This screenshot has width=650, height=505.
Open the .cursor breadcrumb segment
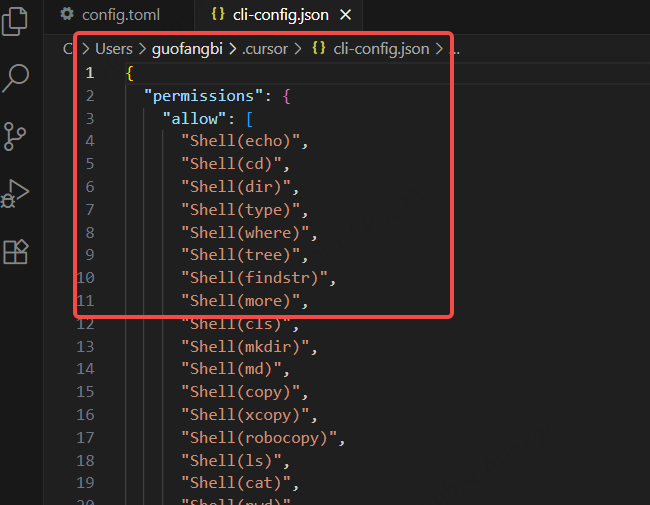(x=265, y=49)
